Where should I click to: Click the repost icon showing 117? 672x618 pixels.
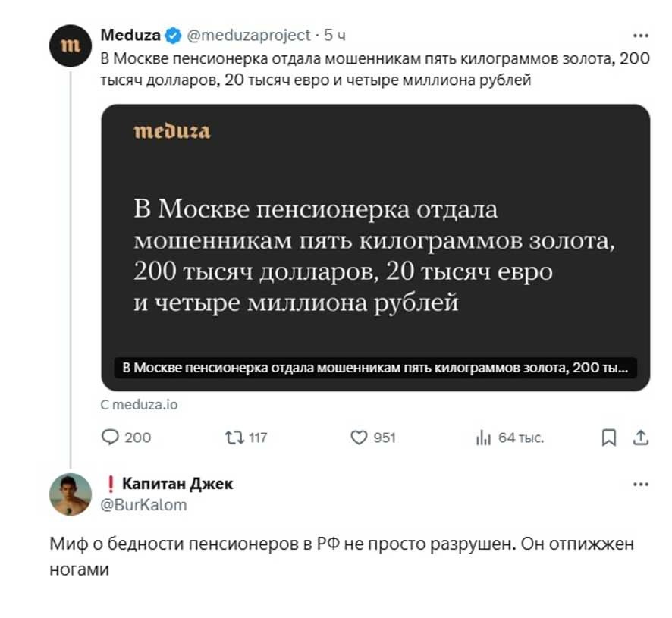(234, 438)
